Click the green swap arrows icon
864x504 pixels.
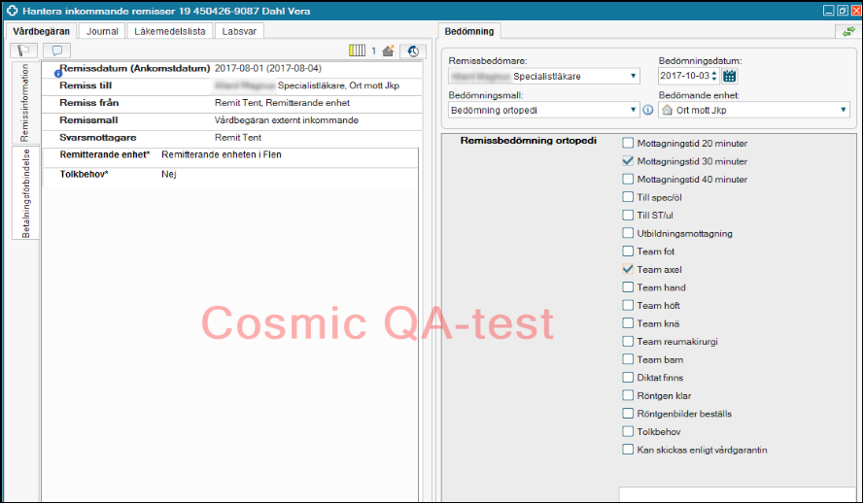click(850, 31)
